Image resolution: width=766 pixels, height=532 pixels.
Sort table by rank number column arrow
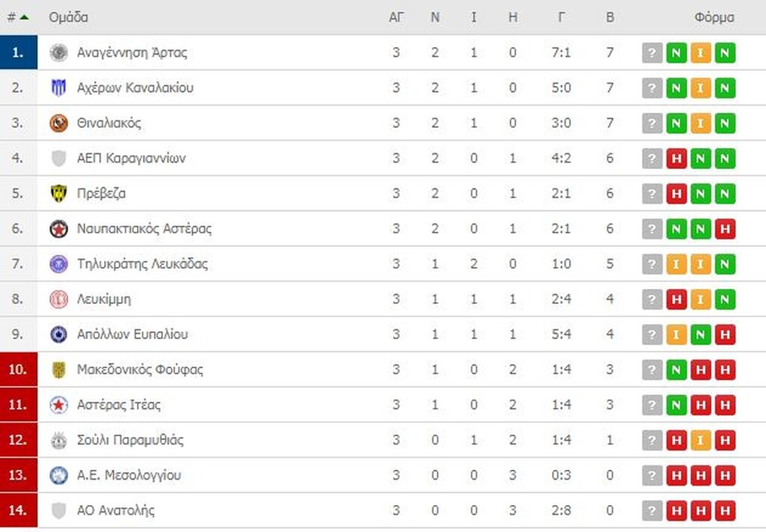[24, 17]
